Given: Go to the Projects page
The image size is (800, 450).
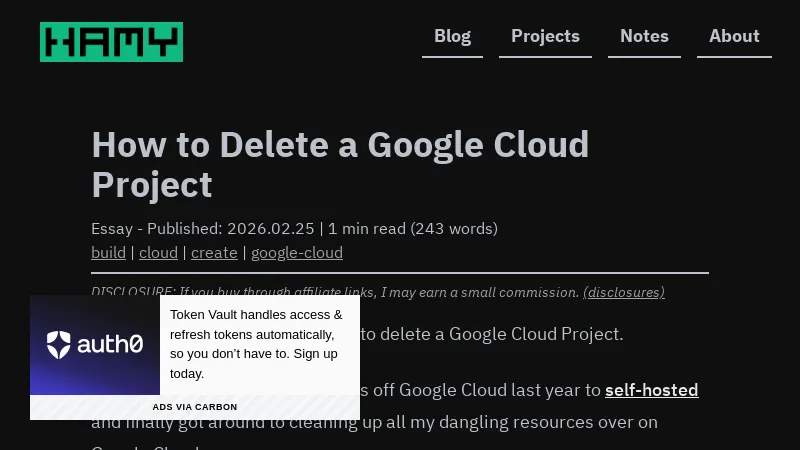Looking at the screenshot, I should pos(545,37).
